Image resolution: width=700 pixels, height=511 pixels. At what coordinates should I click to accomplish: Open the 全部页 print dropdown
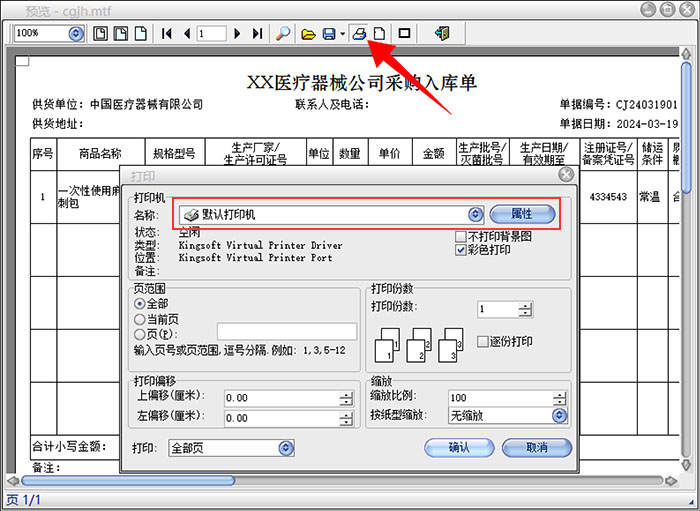point(286,448)
